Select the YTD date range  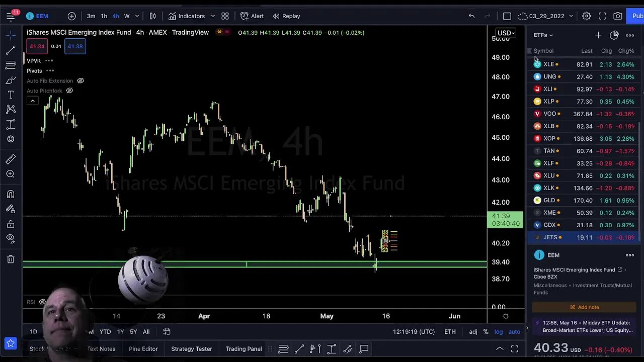tap(105, 332)
